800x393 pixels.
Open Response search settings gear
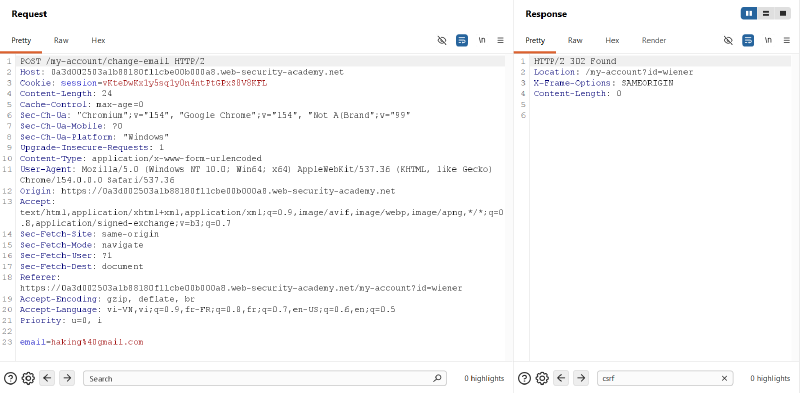(542, 378)
